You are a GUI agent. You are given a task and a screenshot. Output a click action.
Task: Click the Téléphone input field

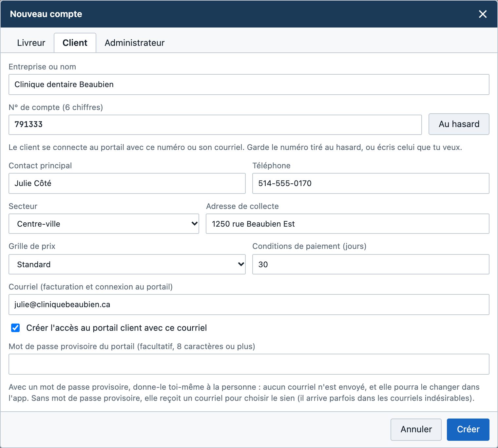(x=371, y=183)
